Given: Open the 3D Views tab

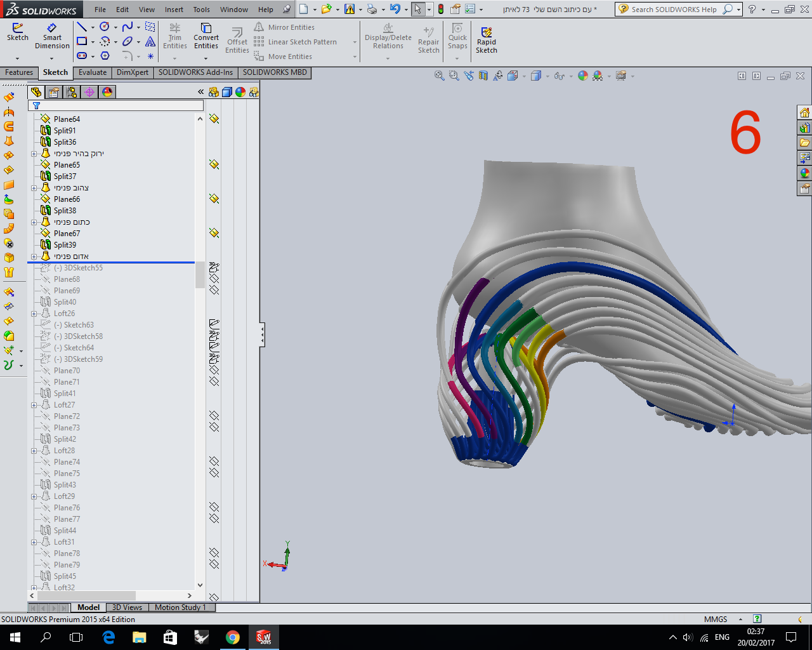Looking at the screenshot, I should (x=127, y=607).
